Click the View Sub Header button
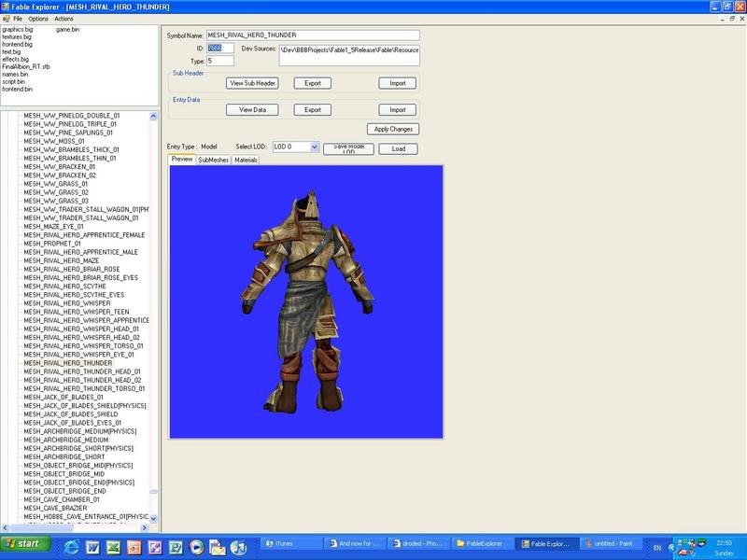This screenshot has height=560, width=747. click(253, 83)
